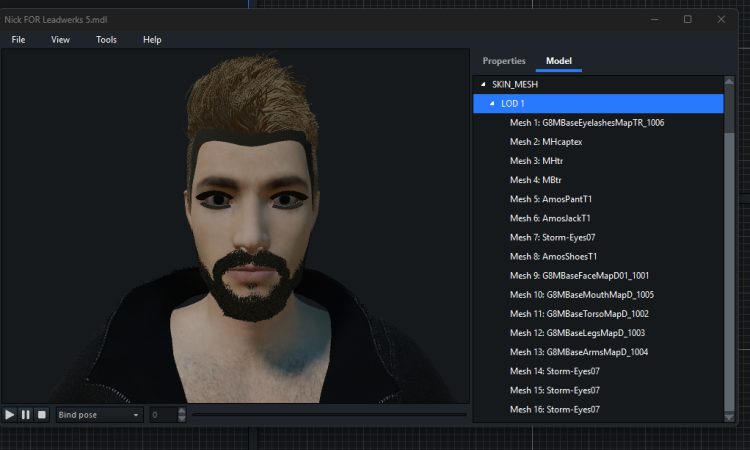Collapse the LOD 1 tree node
Screen dimensions: 750x450
[x=492, y=104]
